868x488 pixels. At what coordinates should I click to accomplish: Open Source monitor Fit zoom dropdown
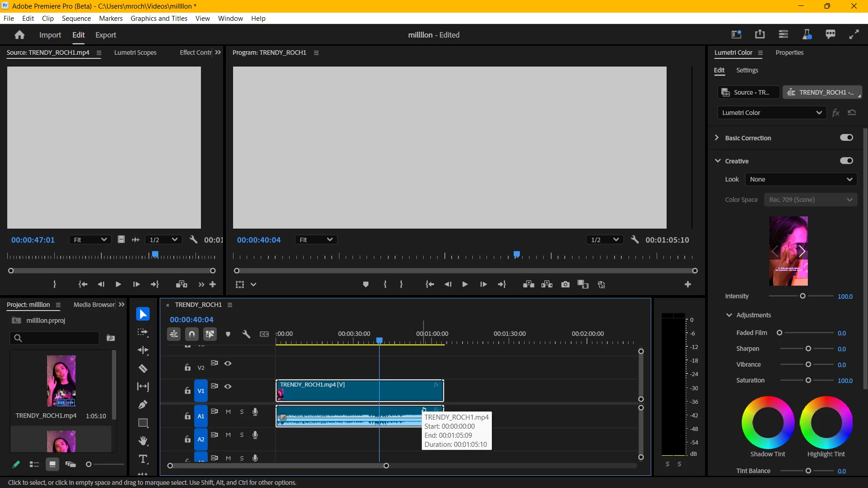(x=90, y=239)
